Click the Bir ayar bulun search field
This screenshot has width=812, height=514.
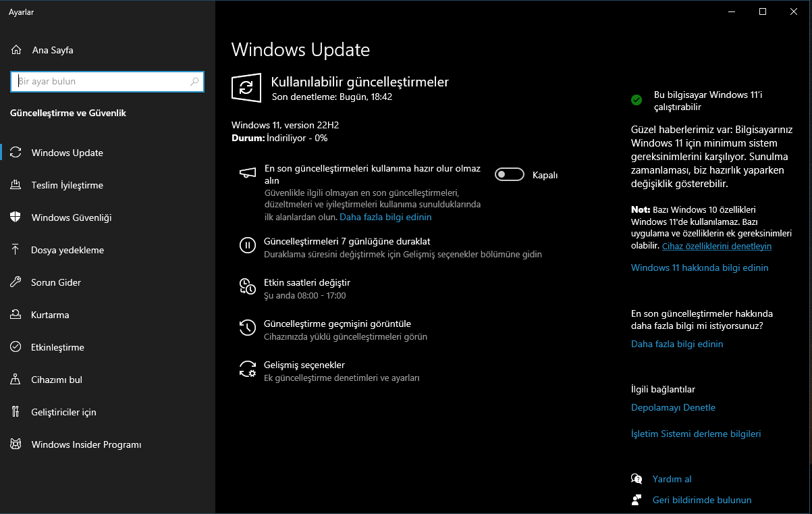coord(107,82)
